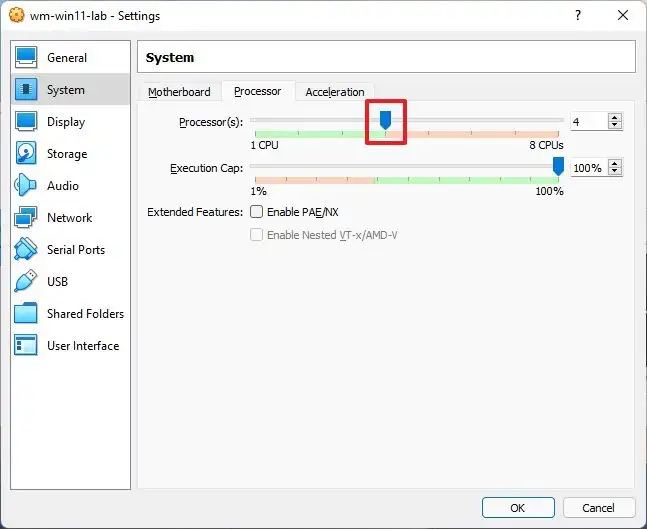Enable the PAE/NX checkbox
647x529 pixels.
click(x=256, y=212)
